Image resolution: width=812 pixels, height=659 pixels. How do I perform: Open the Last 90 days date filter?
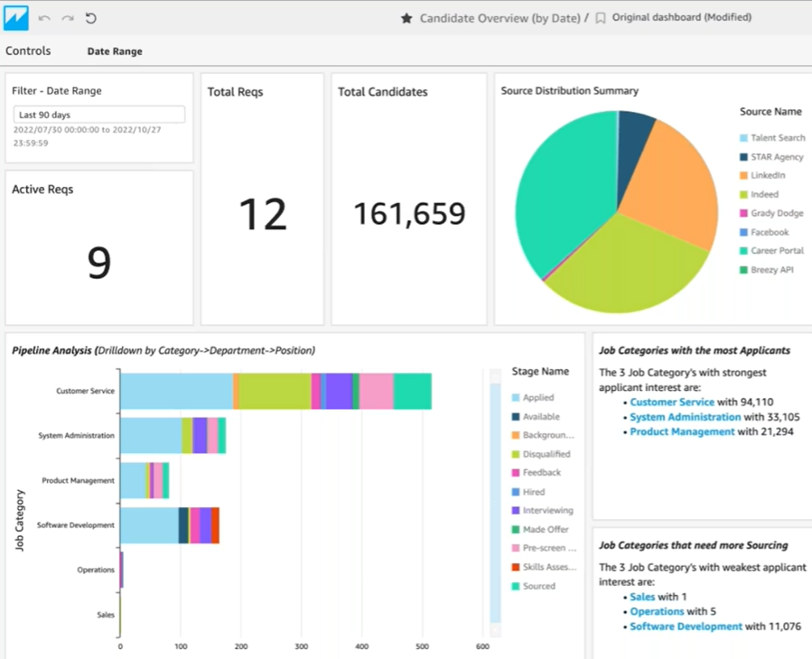pyautogui.click(x=99, y=115)
